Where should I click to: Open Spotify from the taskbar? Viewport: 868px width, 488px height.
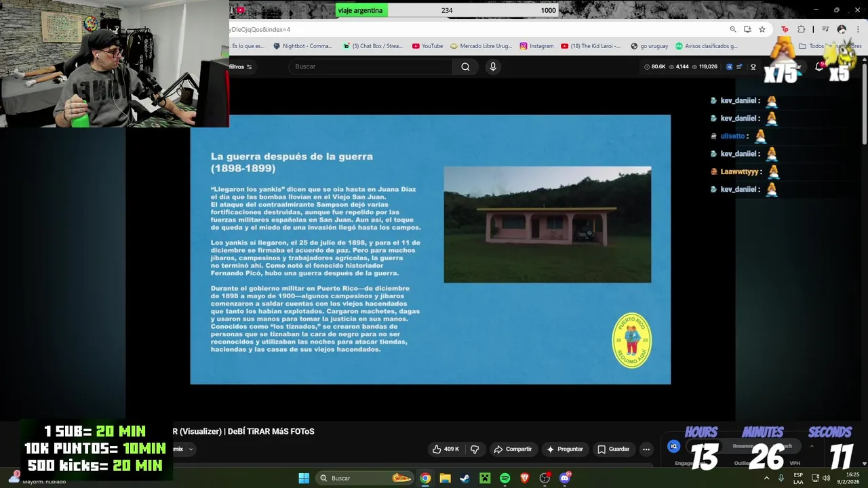click(505, 478)
